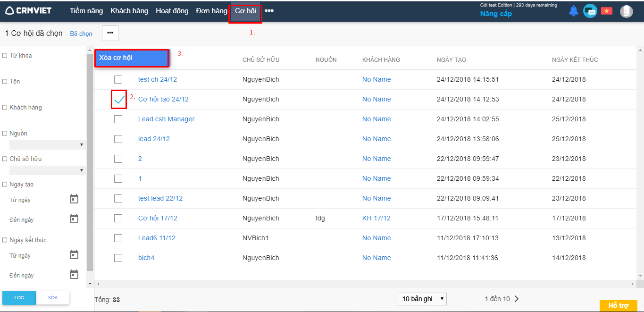Open the user profile avatar
Viewport: 644px width, 312px height.
click(x=626, y=11)
